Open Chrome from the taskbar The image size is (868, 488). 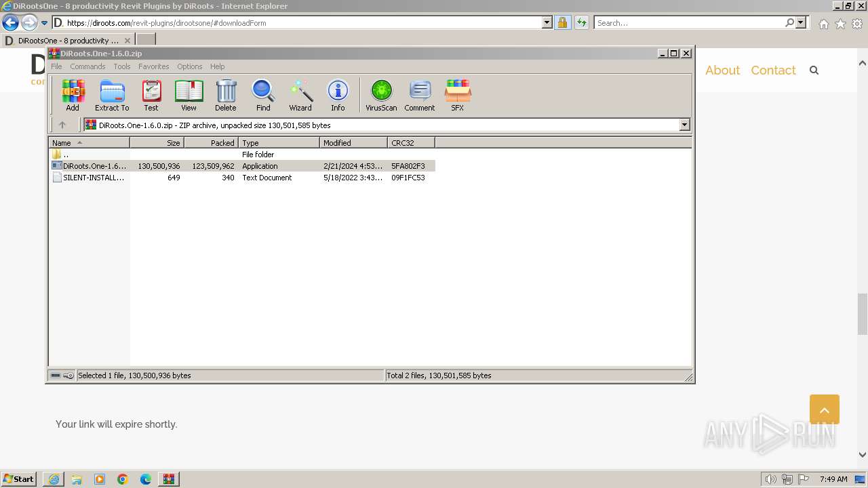tap(123, 479)
